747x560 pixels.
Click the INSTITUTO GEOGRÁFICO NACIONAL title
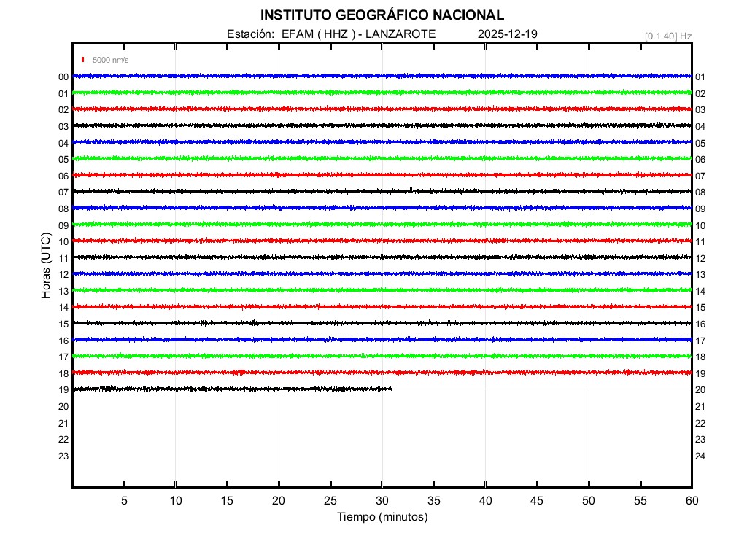click(x=382, y=15)
